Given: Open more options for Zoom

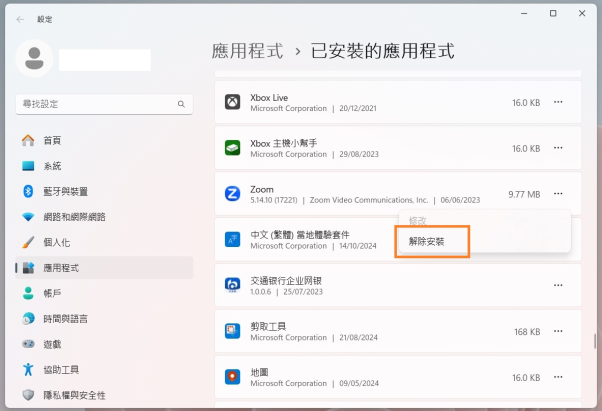Looking at the screenshot, I should 558,194.
